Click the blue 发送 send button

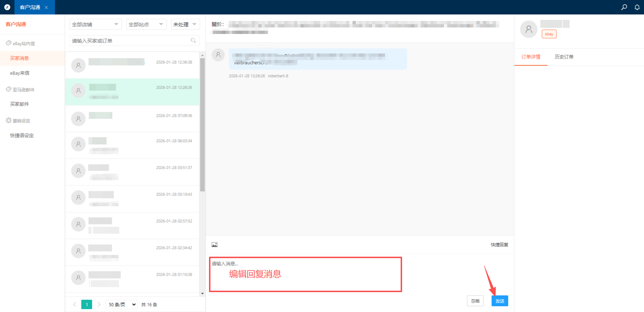coord(500,301)
